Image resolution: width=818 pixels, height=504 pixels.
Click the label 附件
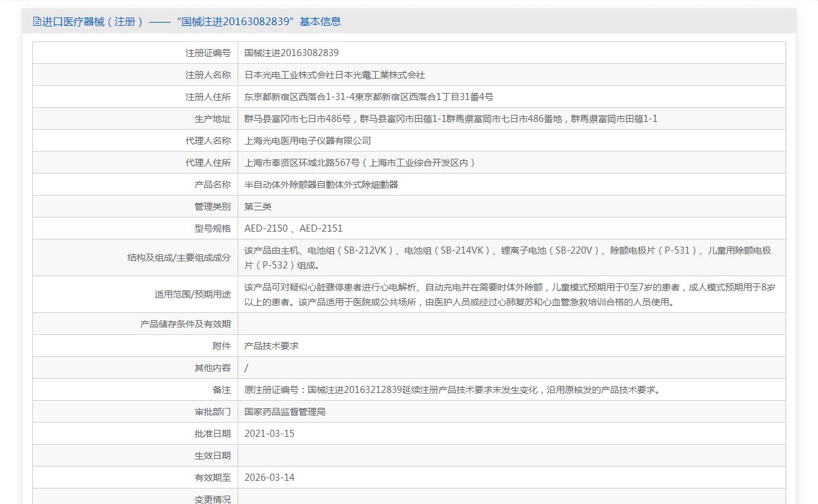click(221, 346)
